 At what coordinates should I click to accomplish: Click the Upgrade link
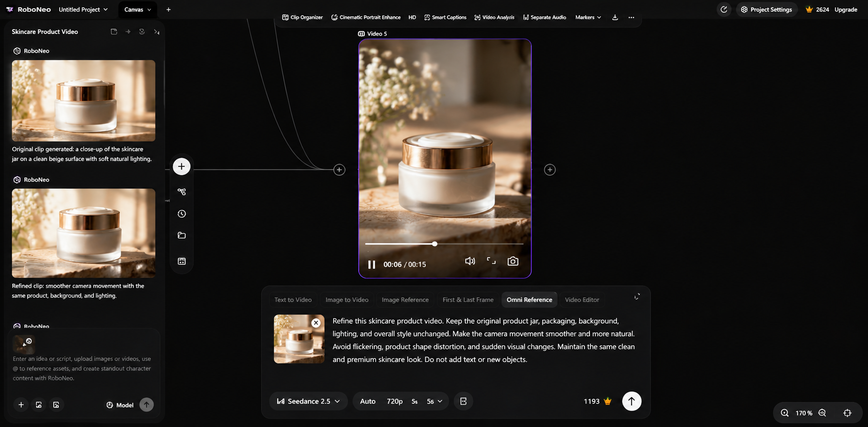tap(846, 10)
